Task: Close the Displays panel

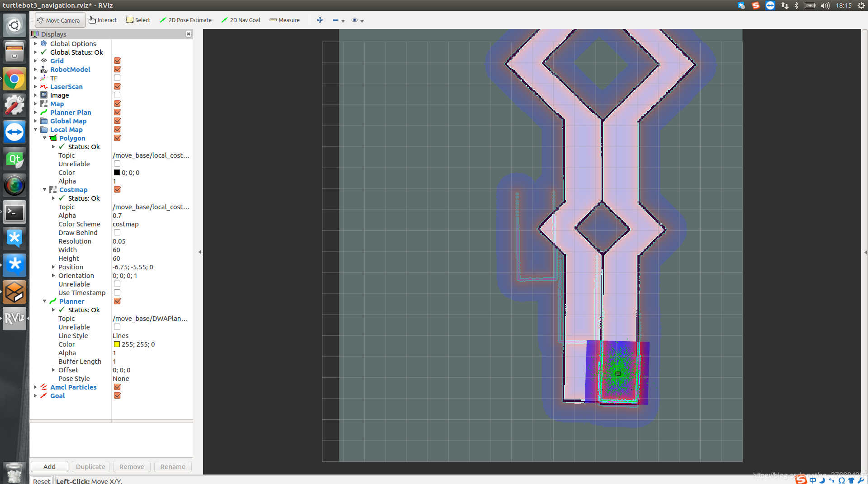Action: [x=189, y=34]
